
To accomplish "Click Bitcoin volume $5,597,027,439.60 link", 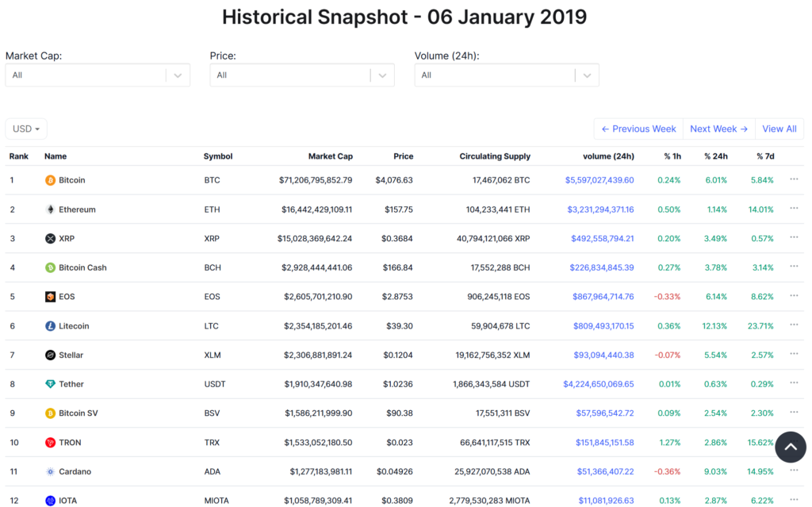I will 599,180.
